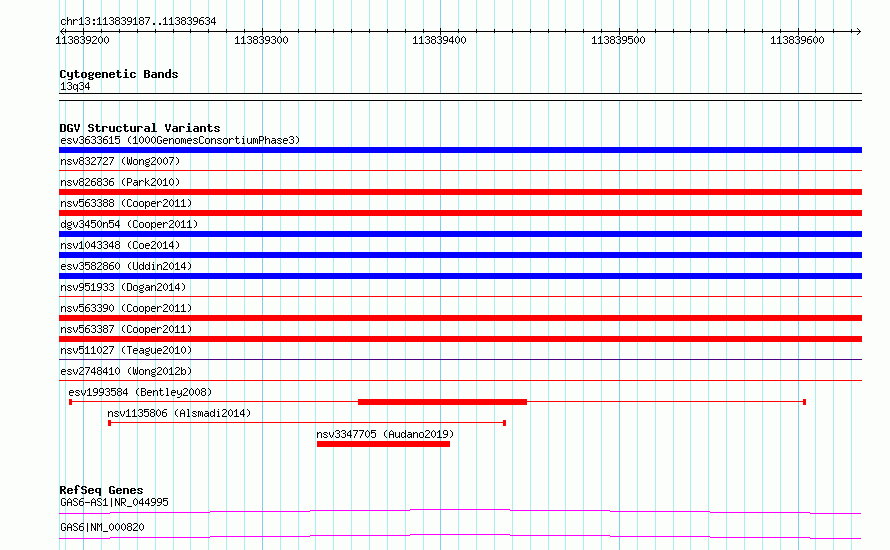The height and width of the screenshot is (550, 890).
Task: Click the right arrowhead of the ruler
Action: pos(858,31)
